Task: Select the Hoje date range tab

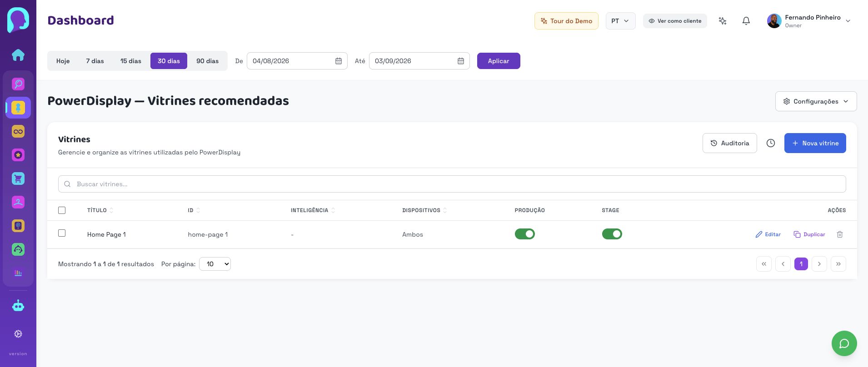Action: [x=63, y=61]
